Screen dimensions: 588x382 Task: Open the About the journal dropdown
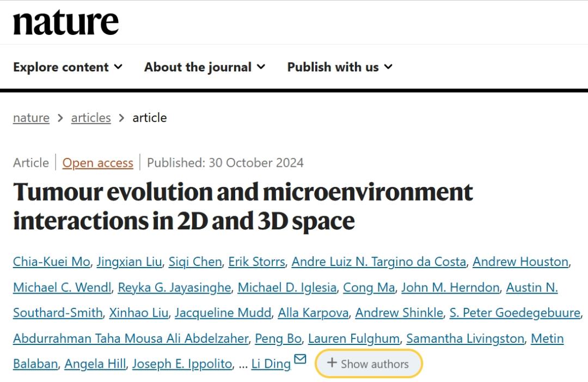click(205, 67)
